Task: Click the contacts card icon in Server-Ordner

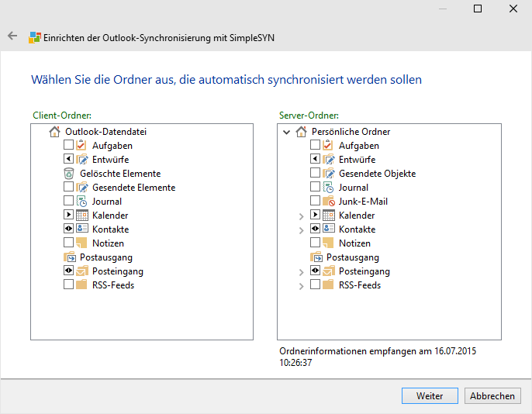Action: (329, 229)
